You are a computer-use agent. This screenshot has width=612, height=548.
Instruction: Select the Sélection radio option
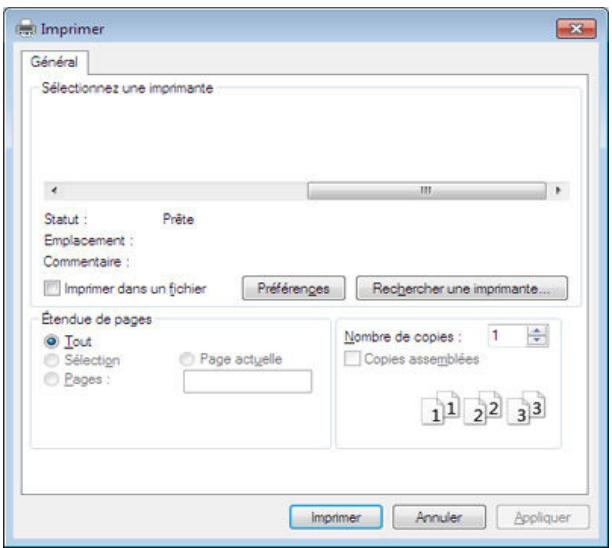click(51, 360)
